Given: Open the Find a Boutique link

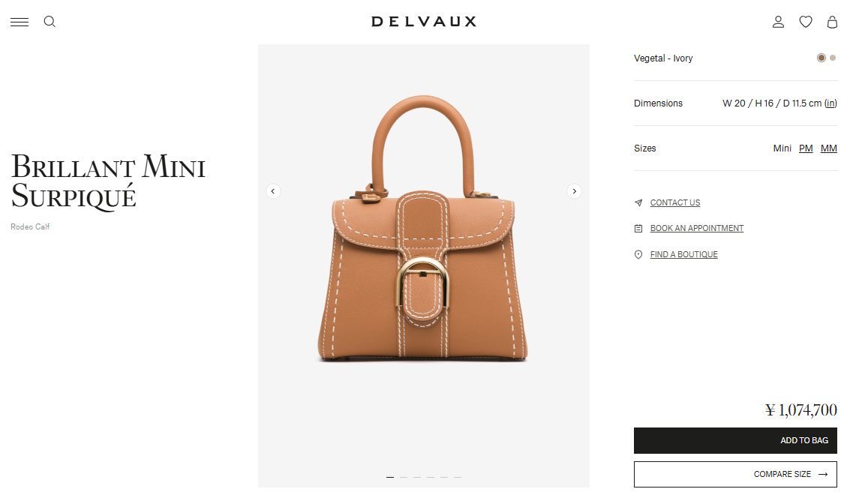Looking at the screenshot, I should point(684,254).
